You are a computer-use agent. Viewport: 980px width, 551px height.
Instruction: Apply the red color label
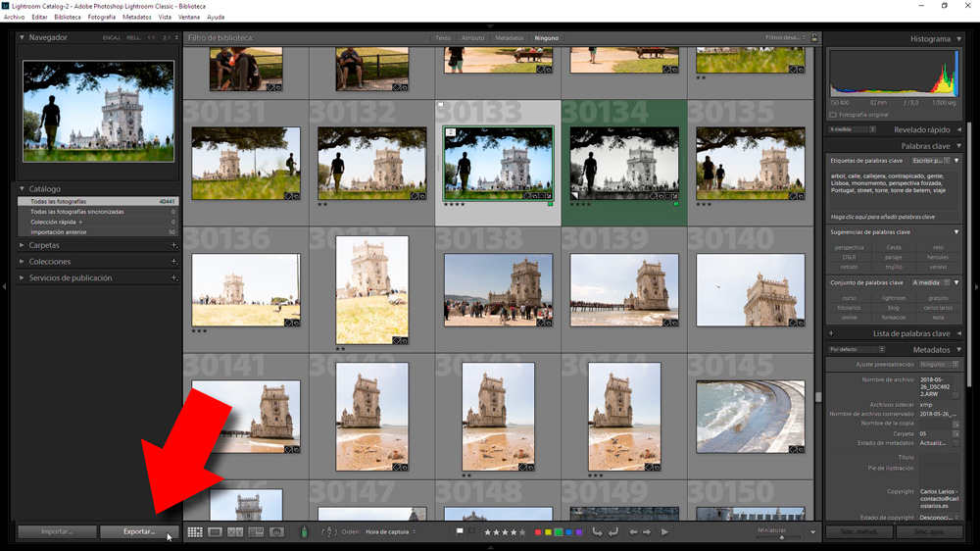tap(537, 532)
